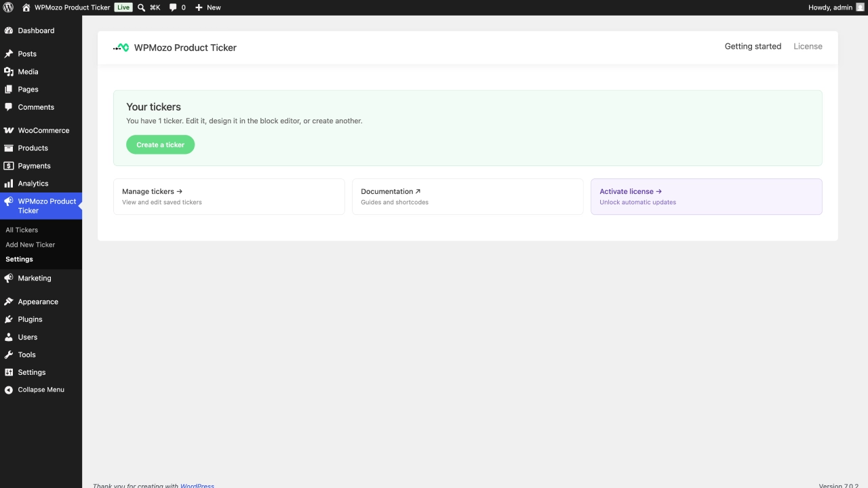Screen dimensions: 868x488
Task: Click the Dashboard gauge icon
Action: click(9, 30)
